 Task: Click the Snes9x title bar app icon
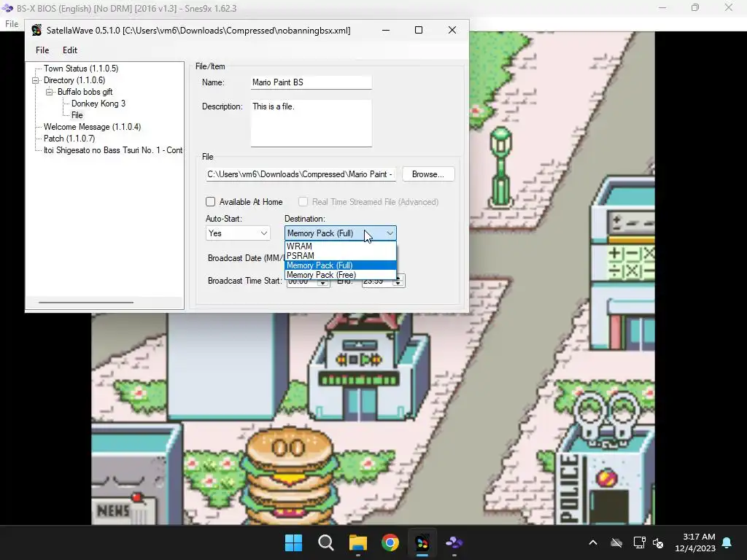pos(7,8)
